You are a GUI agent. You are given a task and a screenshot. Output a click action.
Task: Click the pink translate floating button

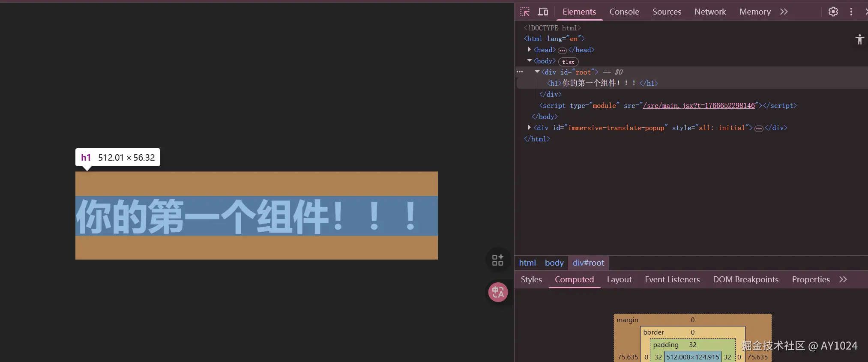click(498, 292)
